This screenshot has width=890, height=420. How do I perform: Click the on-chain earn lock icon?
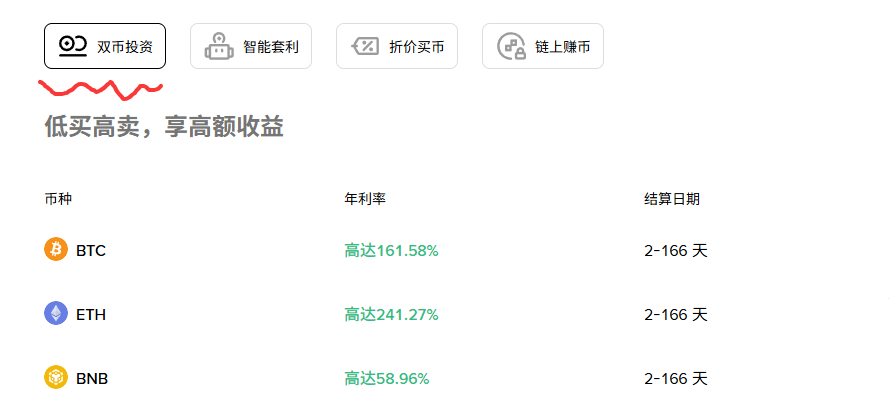[x=511, y=46]
